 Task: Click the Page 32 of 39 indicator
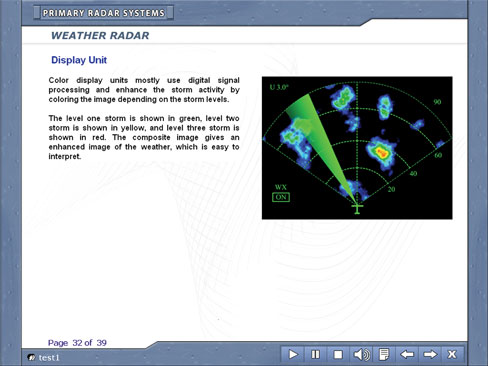[x=77, y=343]
